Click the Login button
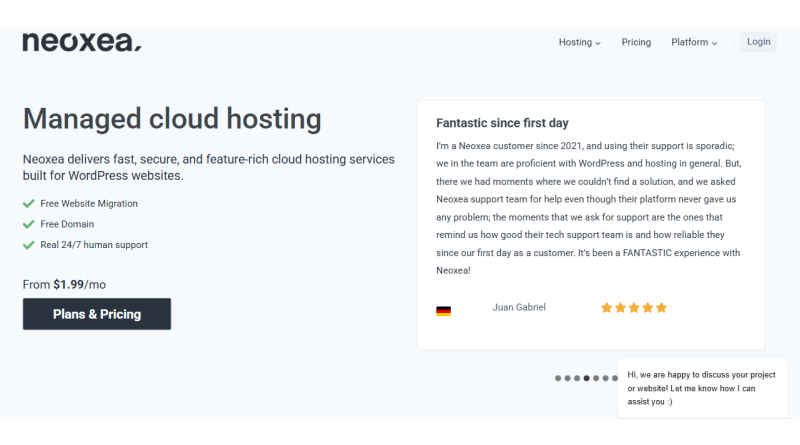This screenshot has width=800, height=445. (x=758, y=42)
